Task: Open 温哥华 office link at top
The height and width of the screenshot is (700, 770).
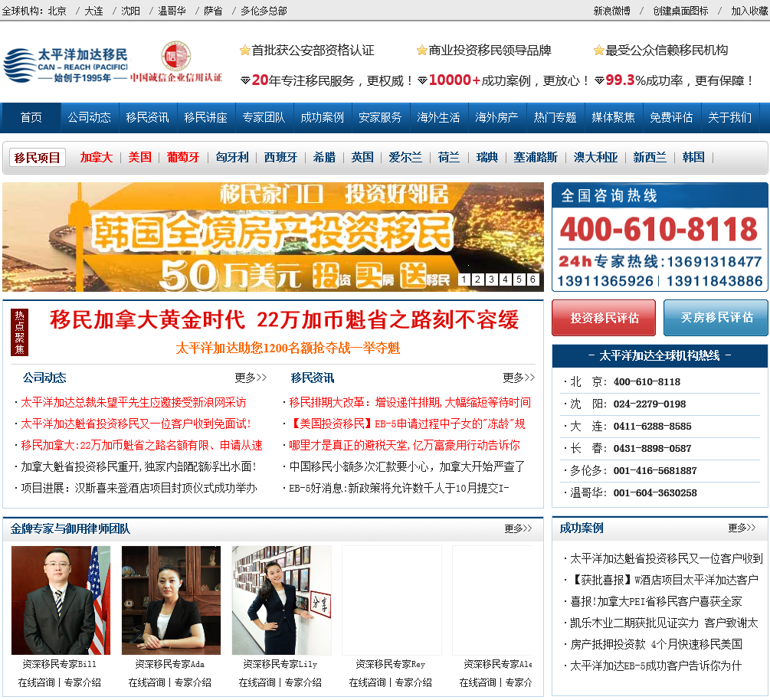Action: pos(172,11)
